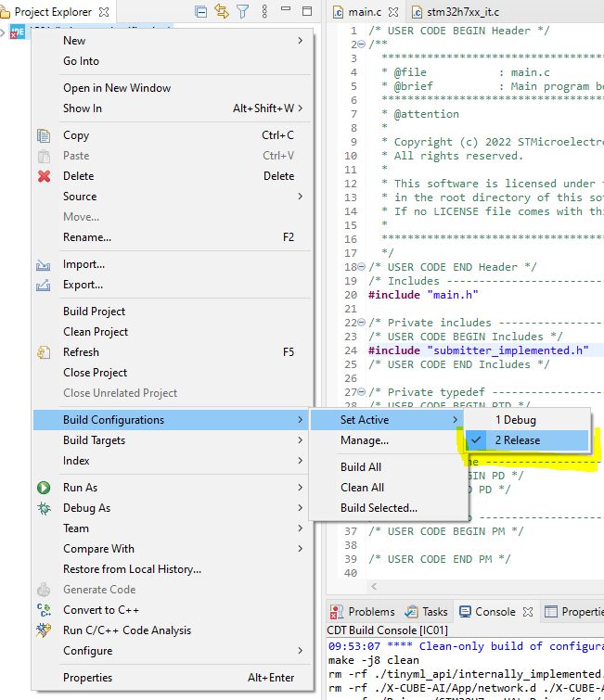Select Go Into menu entry
The height and width of the screenshot is (700, 604).
[x=172, y=61]
